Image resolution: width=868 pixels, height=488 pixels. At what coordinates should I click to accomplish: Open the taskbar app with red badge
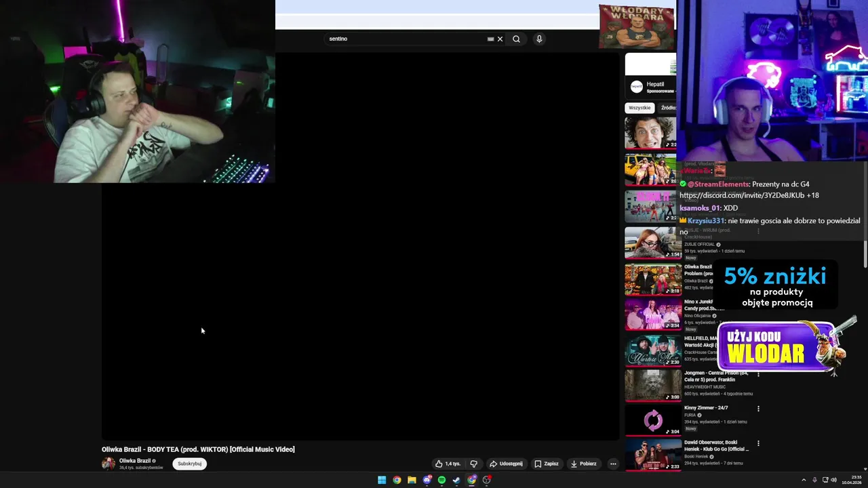pyautogui.click(x=487, y=480)
